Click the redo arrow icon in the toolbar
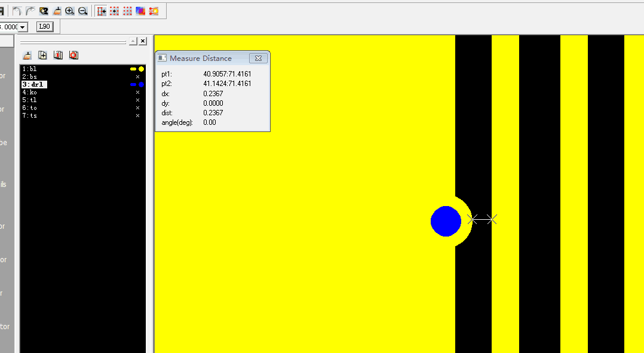644x353 pixels. [30, 11]
